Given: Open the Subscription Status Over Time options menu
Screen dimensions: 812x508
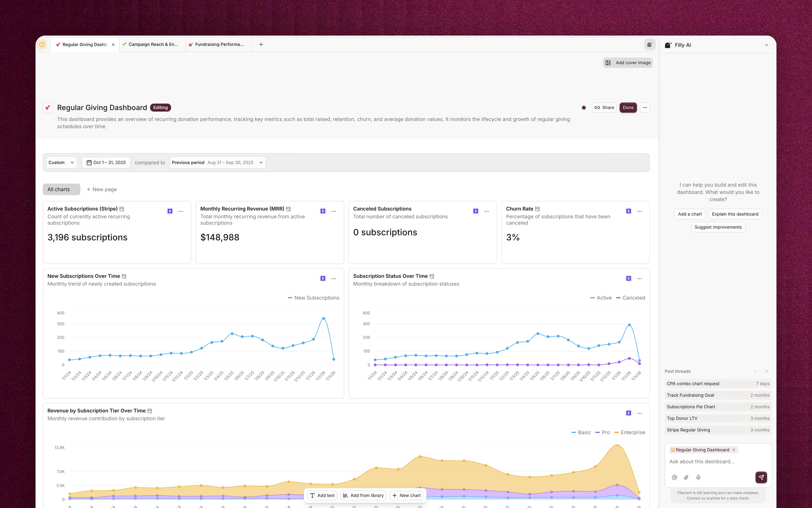Looking at the screenshot, I should [x=639, y=279].
